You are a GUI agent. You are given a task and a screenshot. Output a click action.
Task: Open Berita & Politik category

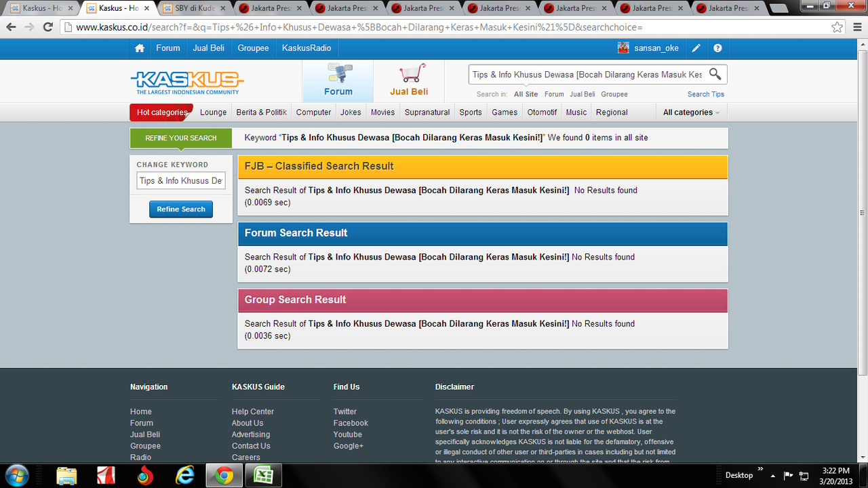click(262, 113)
